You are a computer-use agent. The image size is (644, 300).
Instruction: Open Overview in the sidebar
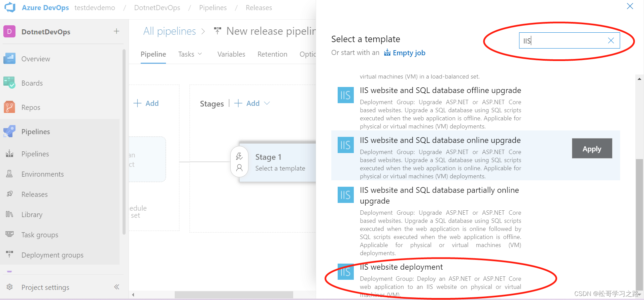(x=36, y=59)
